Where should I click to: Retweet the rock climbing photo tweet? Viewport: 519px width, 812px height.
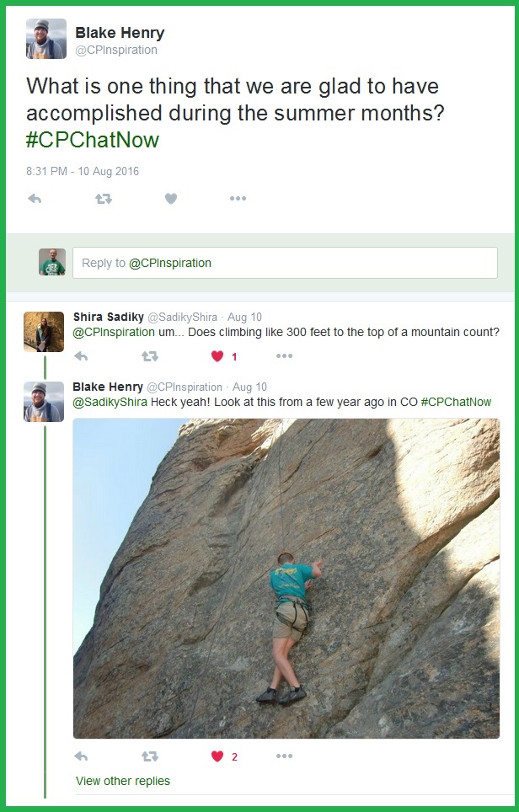(x=149, y=756)
